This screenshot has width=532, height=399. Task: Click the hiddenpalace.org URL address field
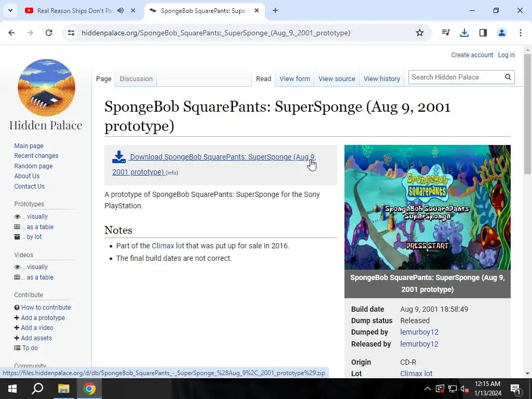tap(216, 33)
